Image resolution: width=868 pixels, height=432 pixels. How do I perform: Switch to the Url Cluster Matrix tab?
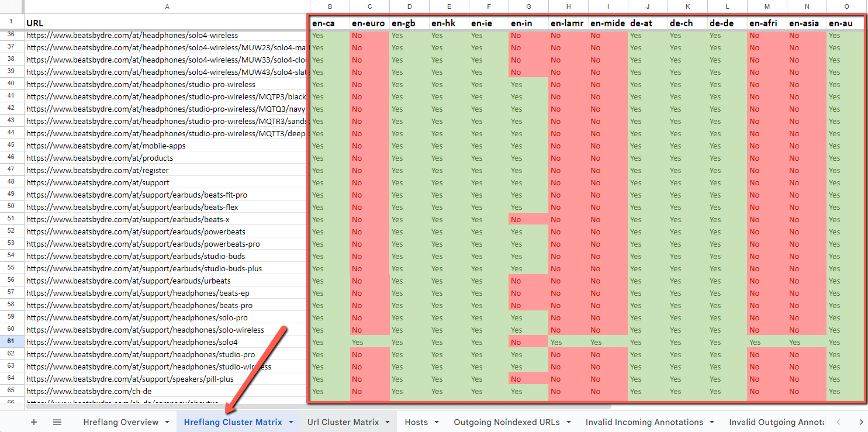point(343,422)
